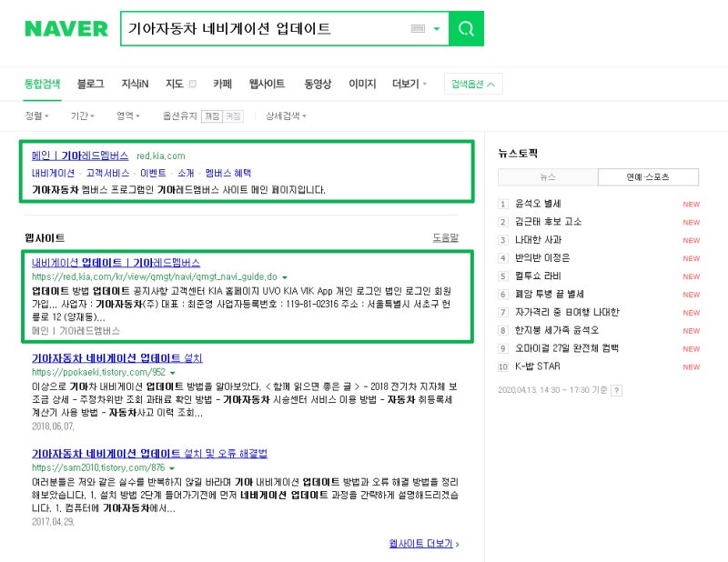Open news topic K-밥 STAR
The image size is (728, 562).
537,366
